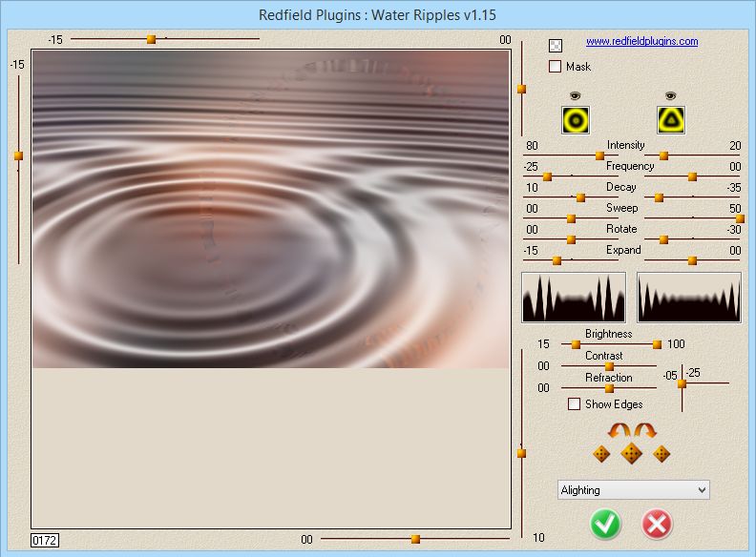Click the bottom horizontal slider handle at 00
The width and height of the screenshot is (756, 557).
pyautogui.click(x=415, y=539)
